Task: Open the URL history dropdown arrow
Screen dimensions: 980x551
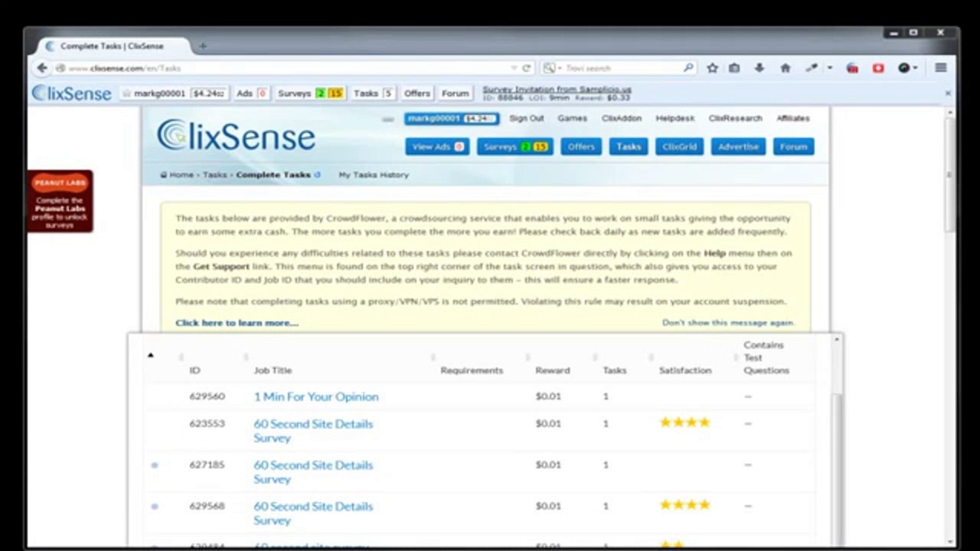Action: tap(514, 68)
